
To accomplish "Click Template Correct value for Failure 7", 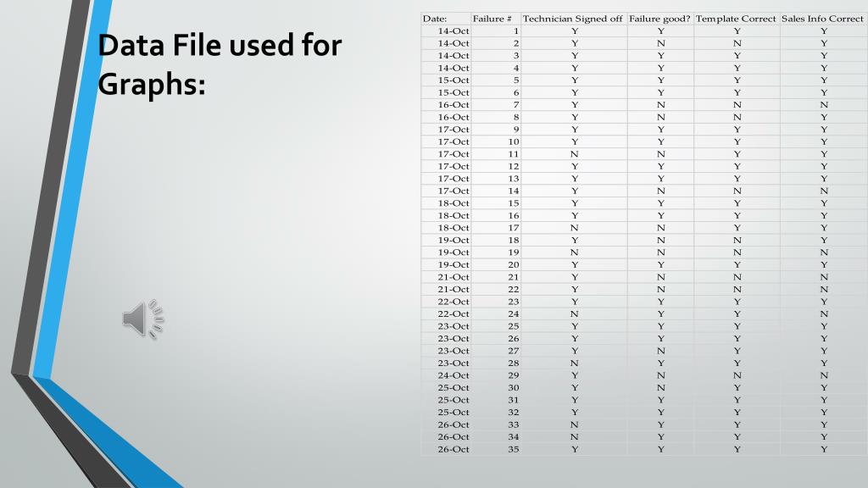I will pyautogui.click(x=737, y=104).
